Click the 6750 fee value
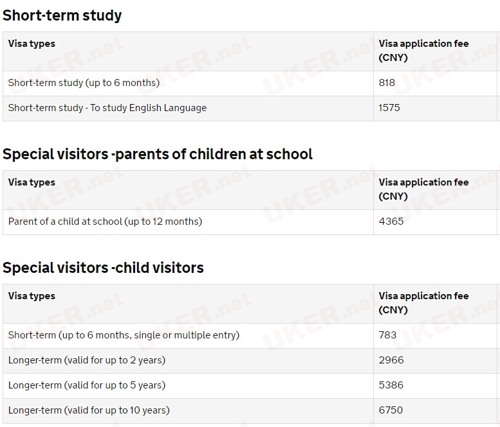 [391, 410]
